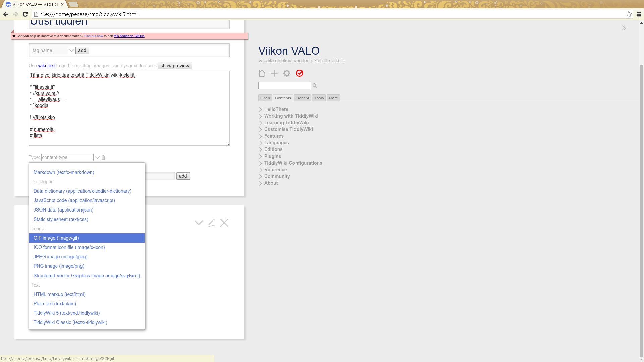Select Data dictionary content type
Viewport: 644px width, 362px height.
(x=87, y=191)
